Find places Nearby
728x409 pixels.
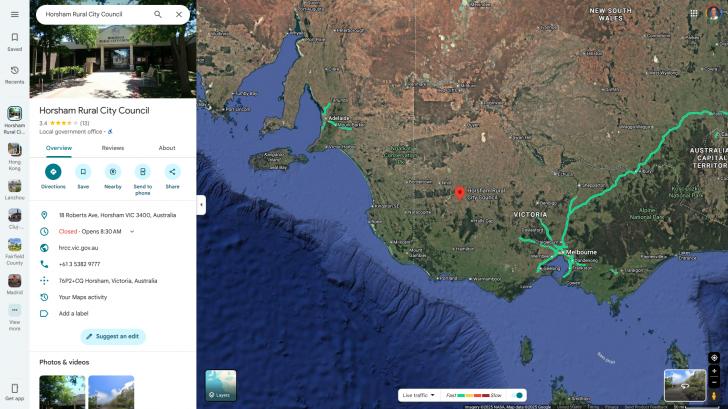click(113, 172)
